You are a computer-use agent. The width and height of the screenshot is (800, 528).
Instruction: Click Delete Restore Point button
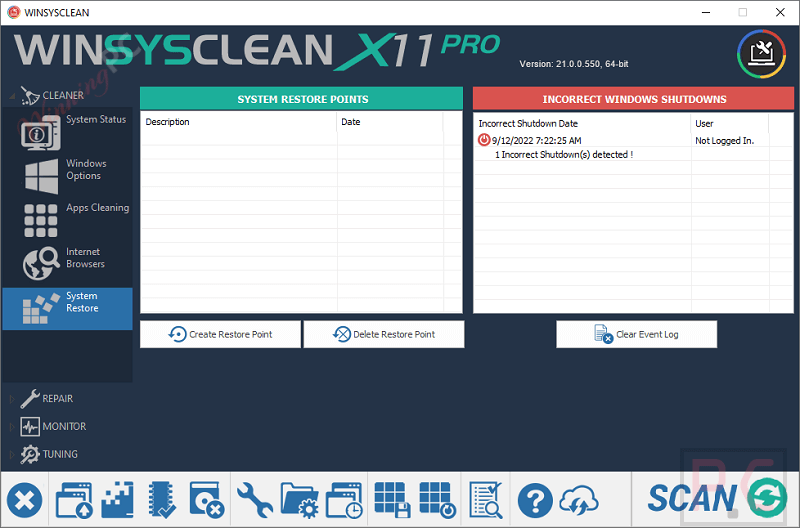384,334
